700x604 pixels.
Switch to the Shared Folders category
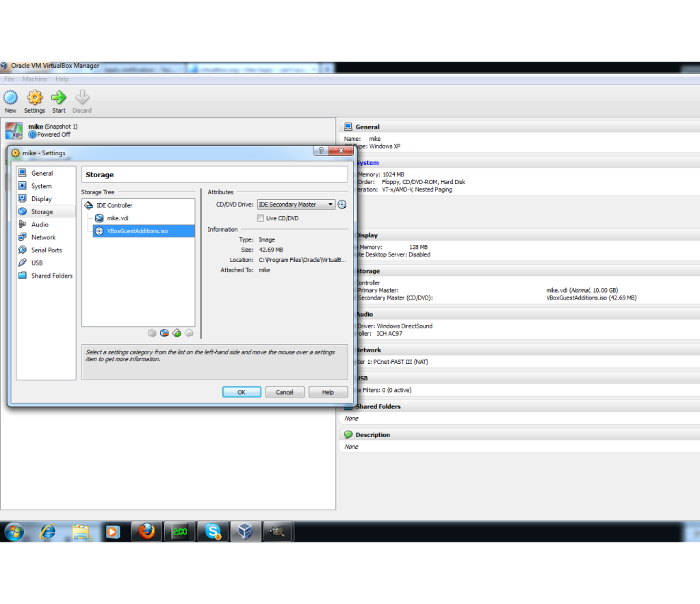[x=51, y=276]
